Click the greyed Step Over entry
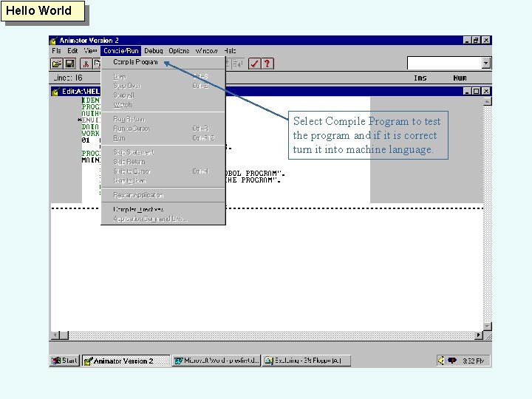532x399 pixels. [163, 86]
